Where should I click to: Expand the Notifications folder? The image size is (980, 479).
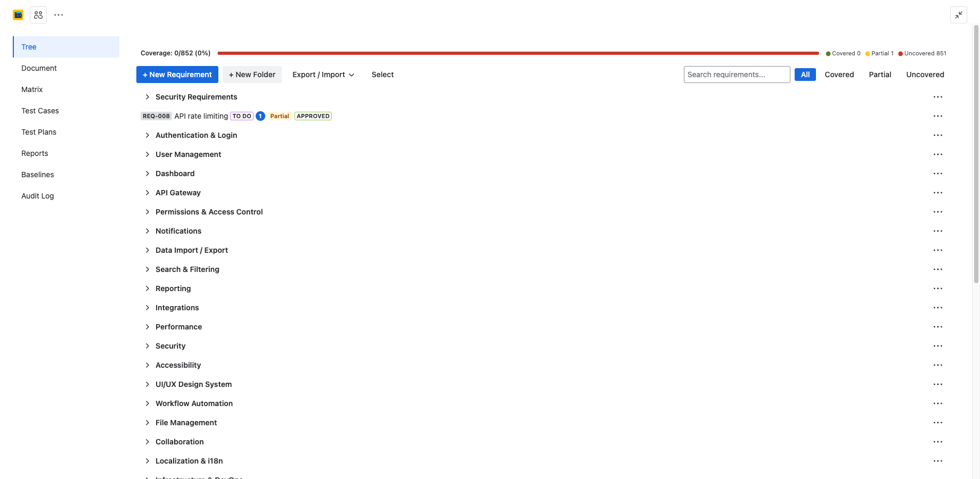(x=148, y=231)
